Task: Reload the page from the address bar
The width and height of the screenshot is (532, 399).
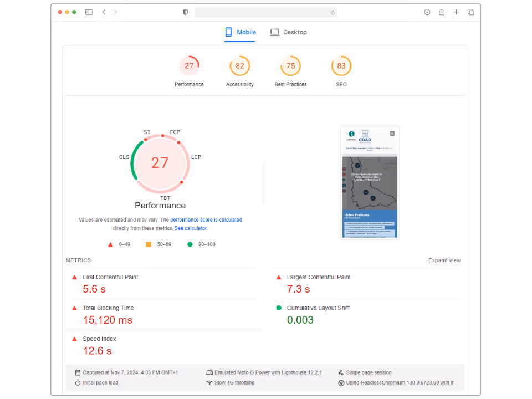Action: click(332, 12)
